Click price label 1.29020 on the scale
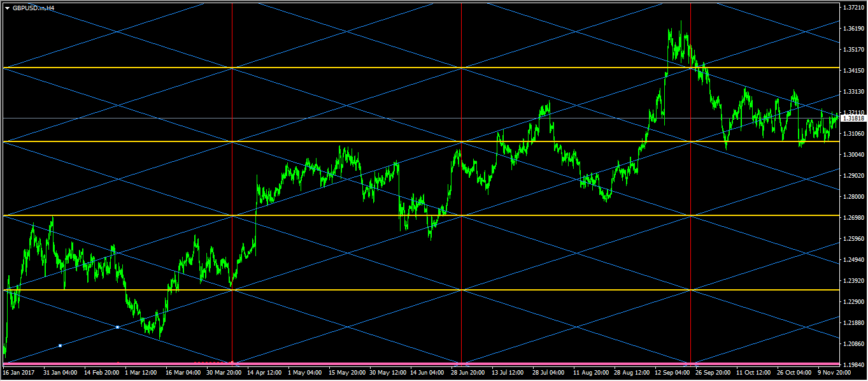 pyautogui.click(x=852, y=175)
